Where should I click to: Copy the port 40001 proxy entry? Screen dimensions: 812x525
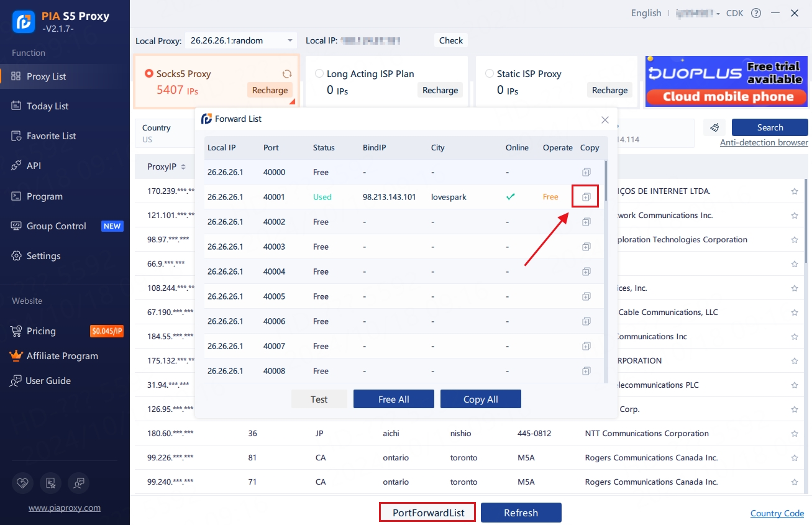coord(585,197)
